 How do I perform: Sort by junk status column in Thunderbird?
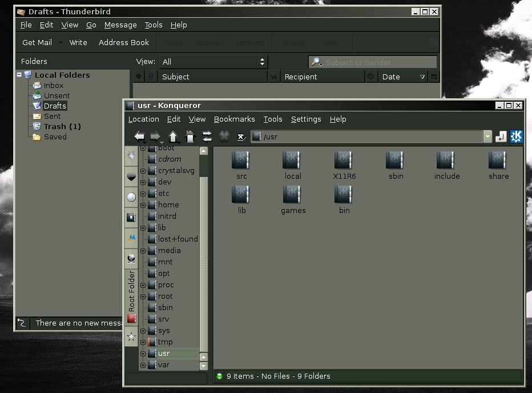(371, 77)
